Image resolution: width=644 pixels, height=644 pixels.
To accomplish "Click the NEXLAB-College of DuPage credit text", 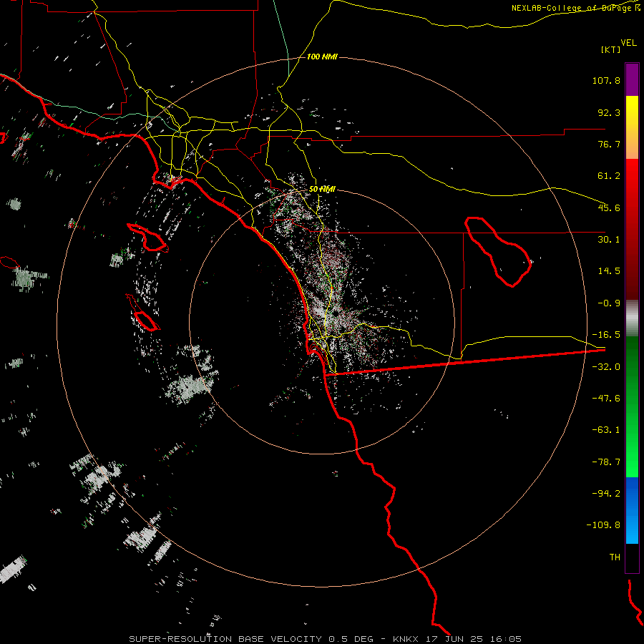I will click(572, 8).
